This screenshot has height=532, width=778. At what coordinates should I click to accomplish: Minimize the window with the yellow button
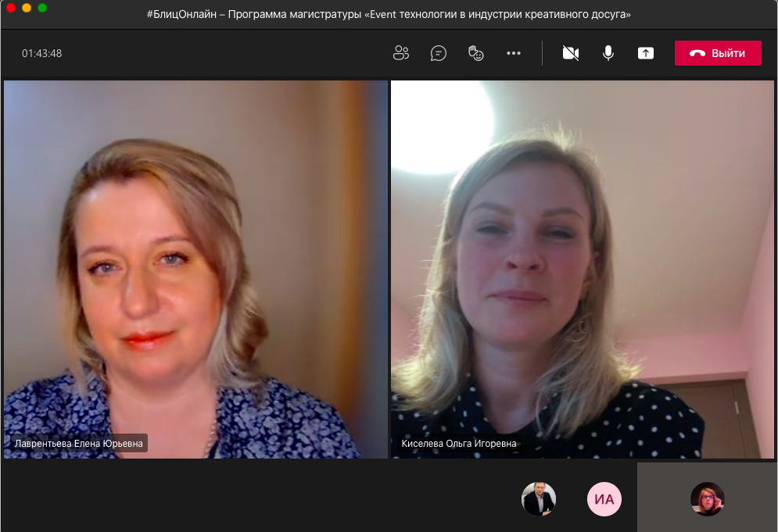27,8
